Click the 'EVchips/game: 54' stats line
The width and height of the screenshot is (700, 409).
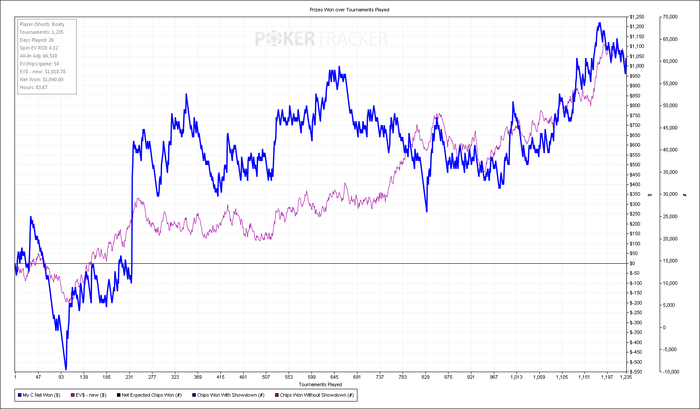39,64
